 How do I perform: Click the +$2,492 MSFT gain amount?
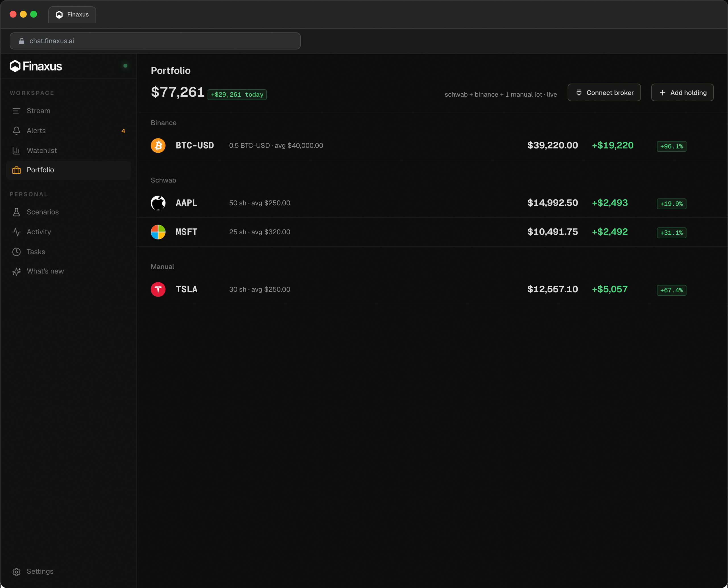pyautogui.click(x=610, y=232)
